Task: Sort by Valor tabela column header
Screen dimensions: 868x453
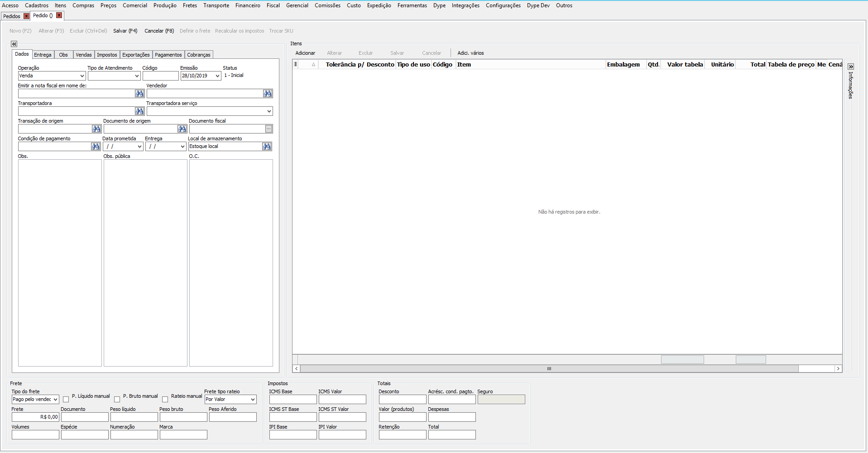Action: (x=683, y=64)
